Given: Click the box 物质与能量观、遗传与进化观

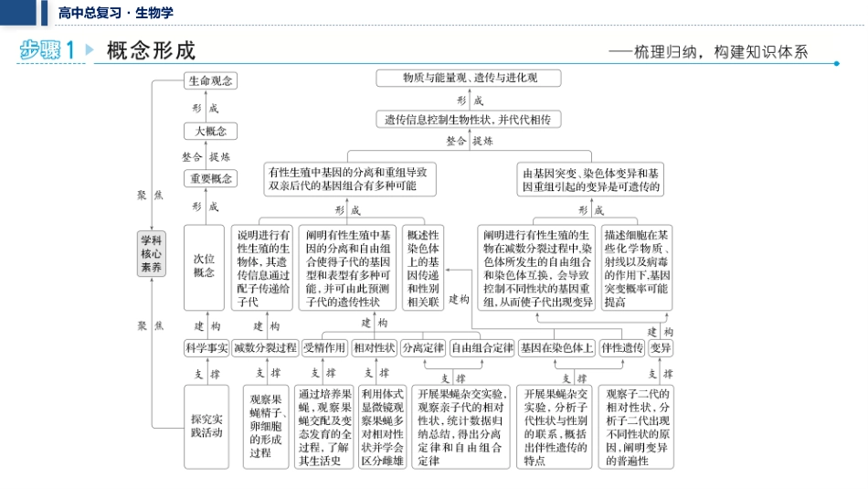Looking at the screenshot, I should (469, 78).
